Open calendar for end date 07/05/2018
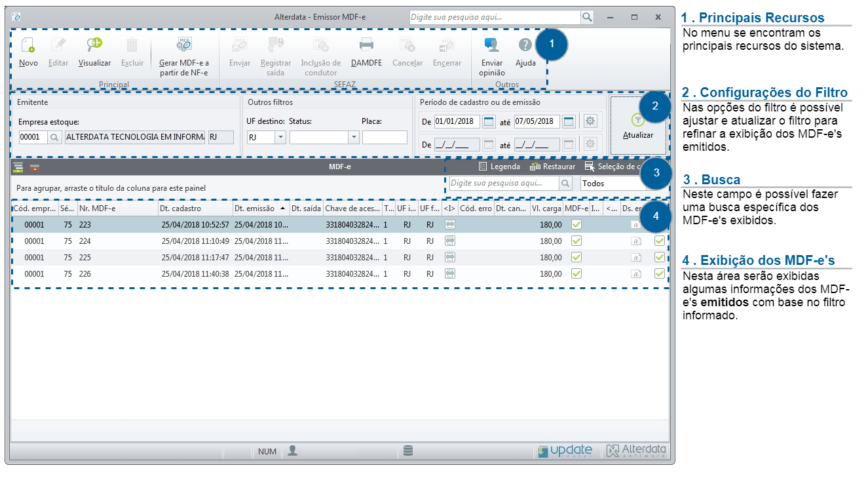 click(x=569, y=121)
